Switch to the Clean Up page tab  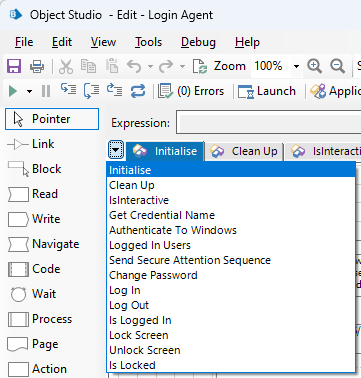pyautogui.click(x=244, y=151)
